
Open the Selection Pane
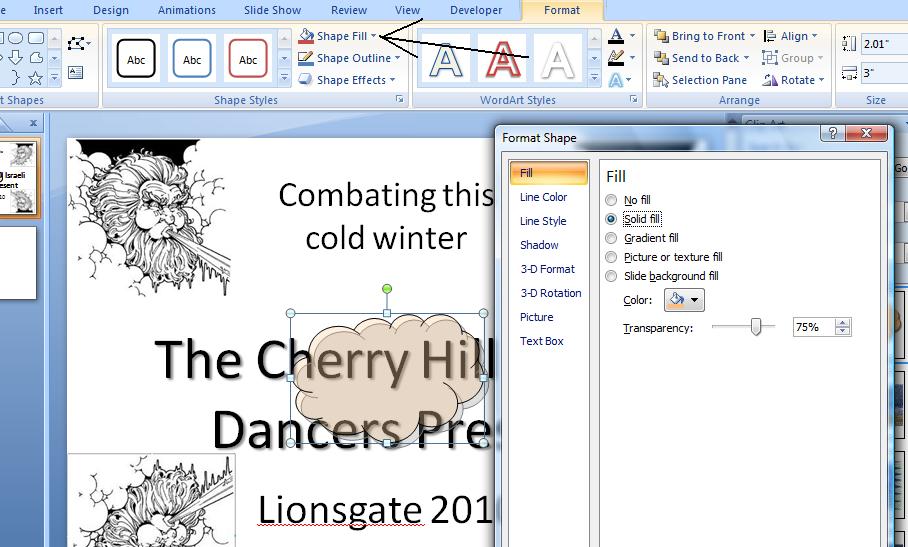700,80
